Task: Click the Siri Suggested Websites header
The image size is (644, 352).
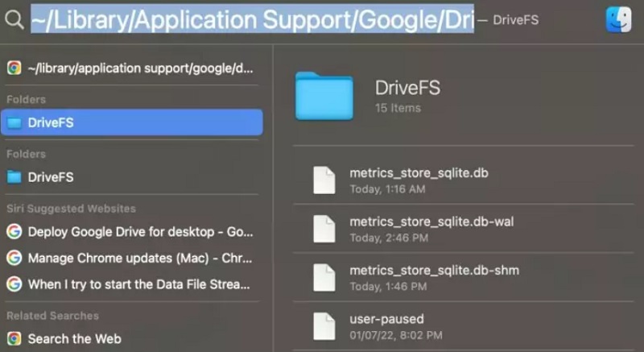Action: tap(71, 209)
